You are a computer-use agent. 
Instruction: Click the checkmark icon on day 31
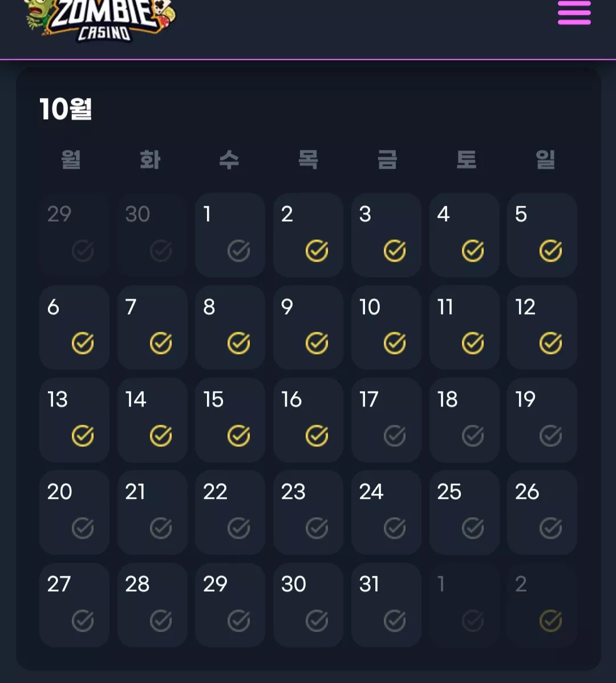coord(395,620)
